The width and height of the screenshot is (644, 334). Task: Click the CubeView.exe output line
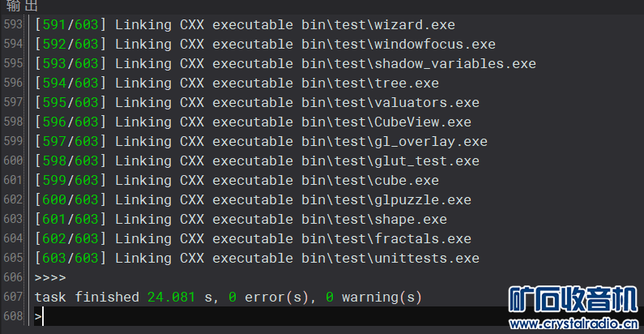pyautogui.click(x=252, y=122)
